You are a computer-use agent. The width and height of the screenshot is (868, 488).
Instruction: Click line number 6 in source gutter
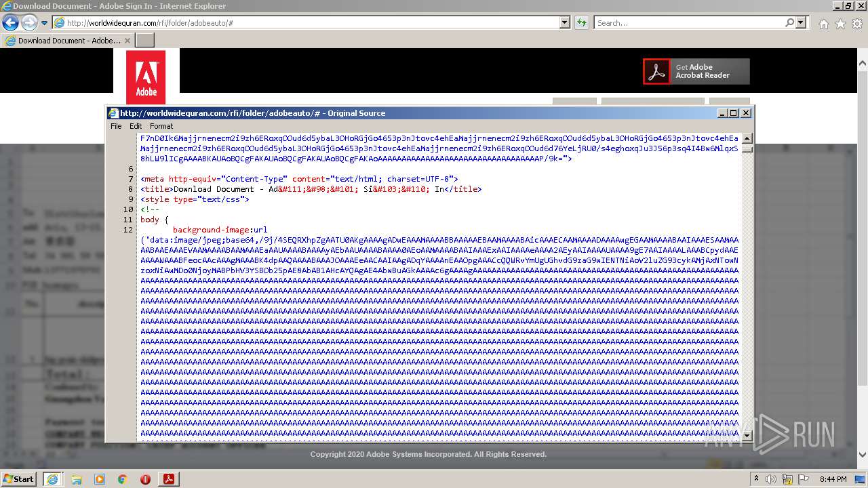131,169
